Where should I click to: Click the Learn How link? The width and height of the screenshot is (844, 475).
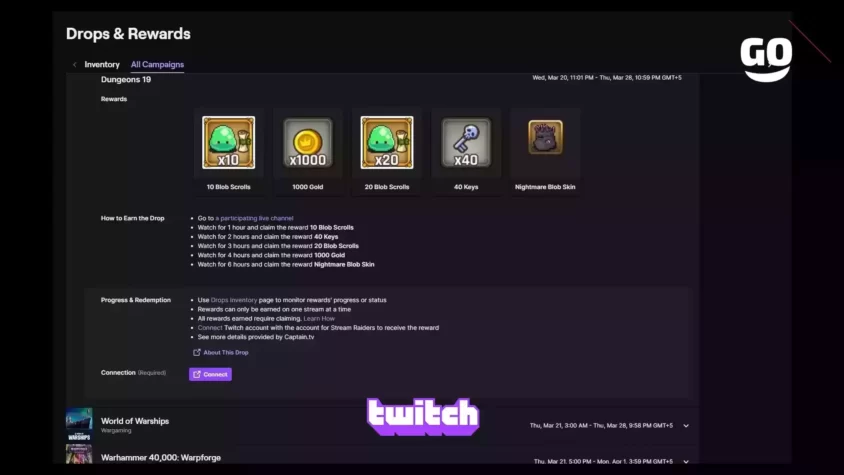pyautogui.click(x=319, y=318)
